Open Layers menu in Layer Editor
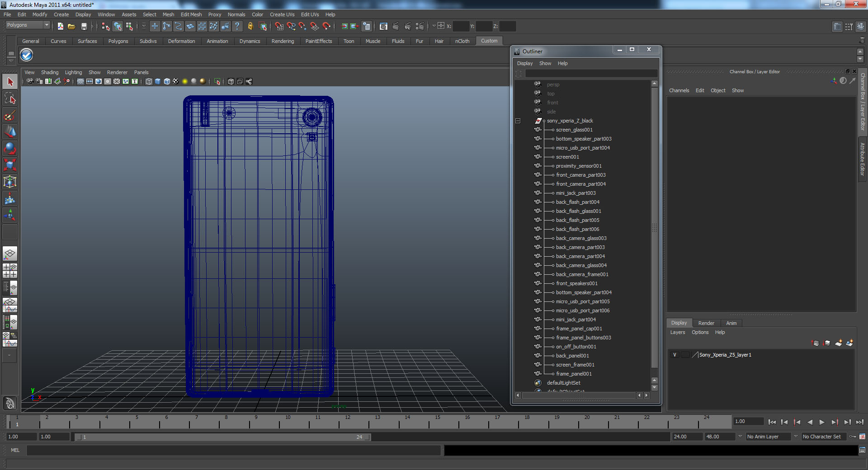The height and width of the screenshot is (470, 868). click(x=677, y=332)
